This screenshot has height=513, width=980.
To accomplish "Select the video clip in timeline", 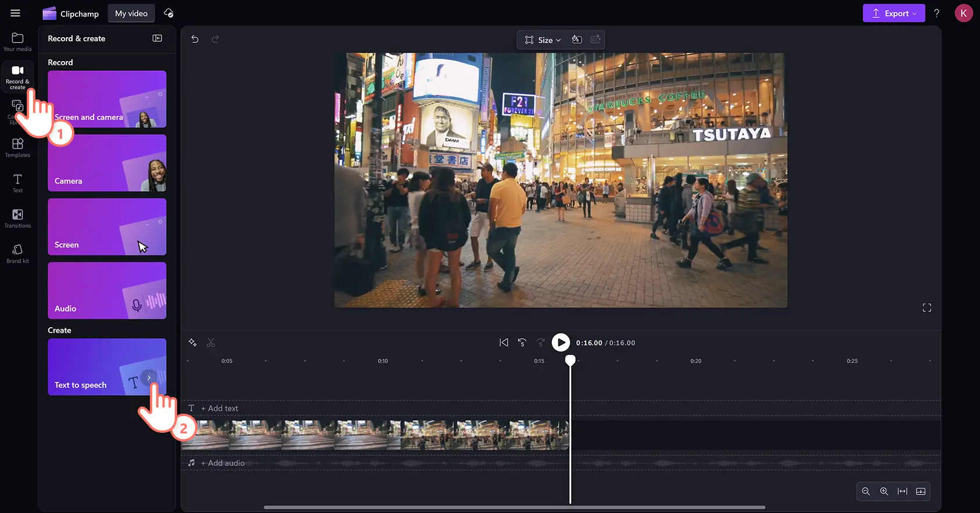I will (375, 436).
